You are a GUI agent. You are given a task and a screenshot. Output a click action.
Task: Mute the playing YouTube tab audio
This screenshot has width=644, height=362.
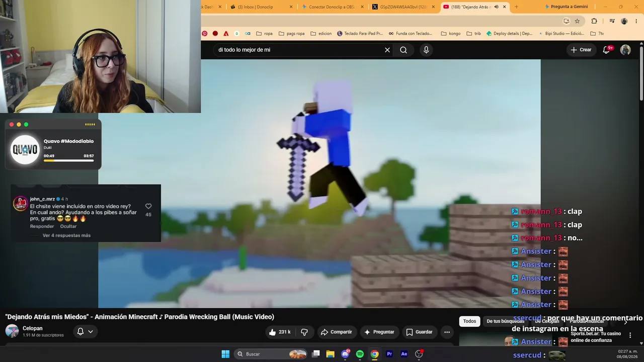coord(496,7)
